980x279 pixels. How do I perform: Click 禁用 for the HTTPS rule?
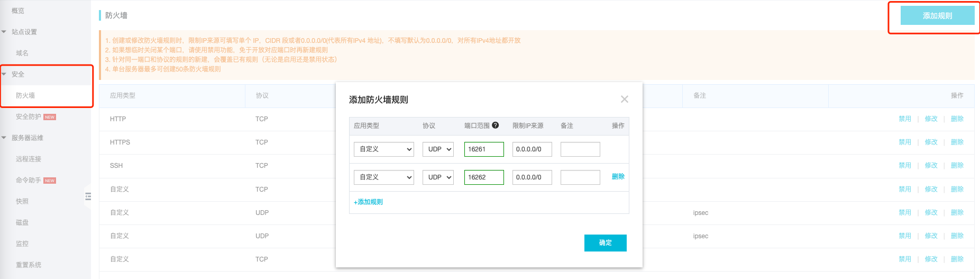tap(905, 142)
